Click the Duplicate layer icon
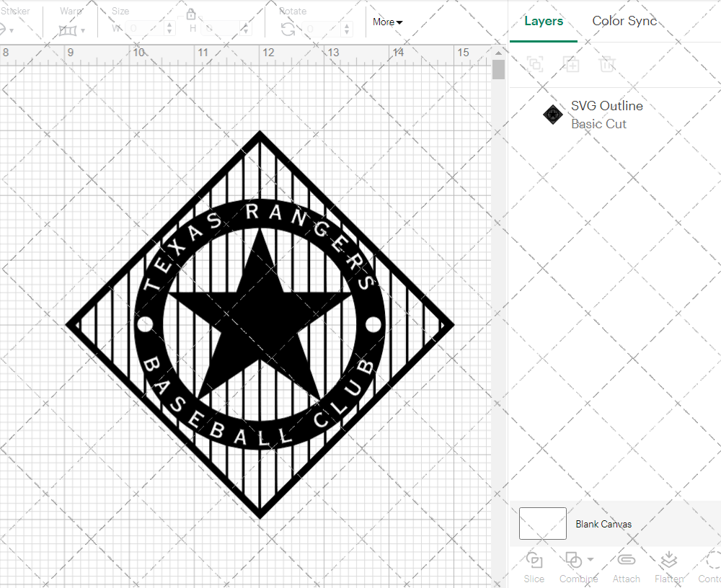This screenshot has height=588, width=721. (571, 64)
